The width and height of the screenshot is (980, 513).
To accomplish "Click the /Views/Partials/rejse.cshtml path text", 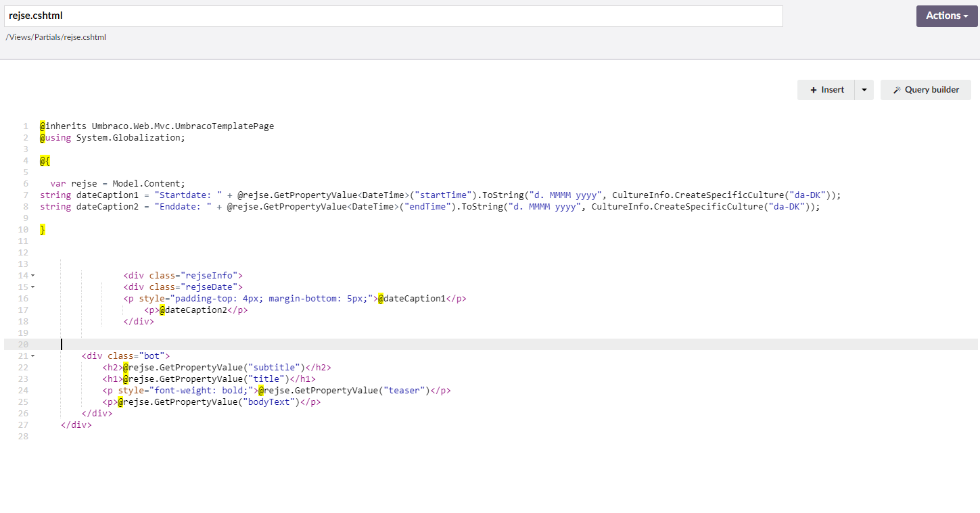I will pos(56,37).
